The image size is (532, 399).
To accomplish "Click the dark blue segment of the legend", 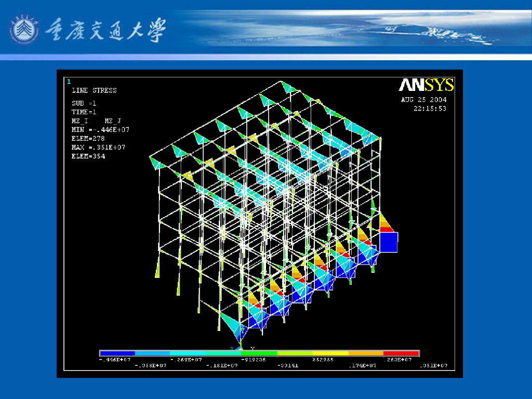I will pyautogui.click(x=117, y=352).
